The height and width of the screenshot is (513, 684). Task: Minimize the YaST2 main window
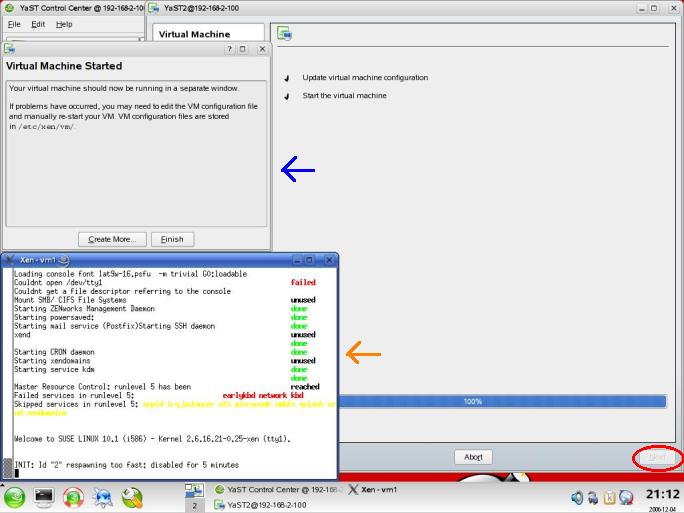coord(641,8)
